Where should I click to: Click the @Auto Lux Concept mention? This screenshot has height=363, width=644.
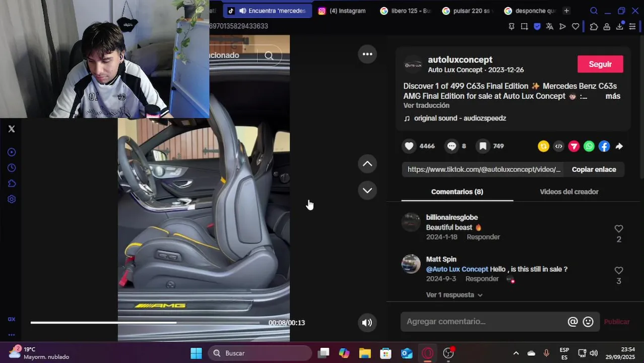pyautogui.click(x=457, y=269)
